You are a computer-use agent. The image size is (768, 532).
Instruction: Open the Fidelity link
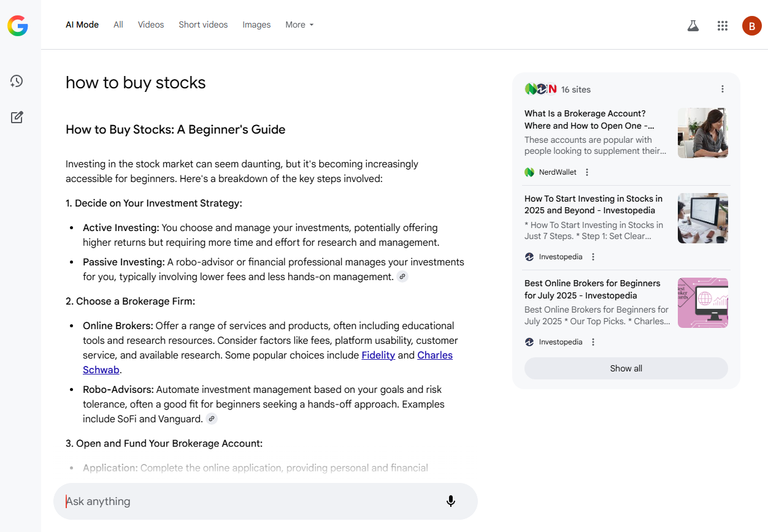tap(378, 355)
